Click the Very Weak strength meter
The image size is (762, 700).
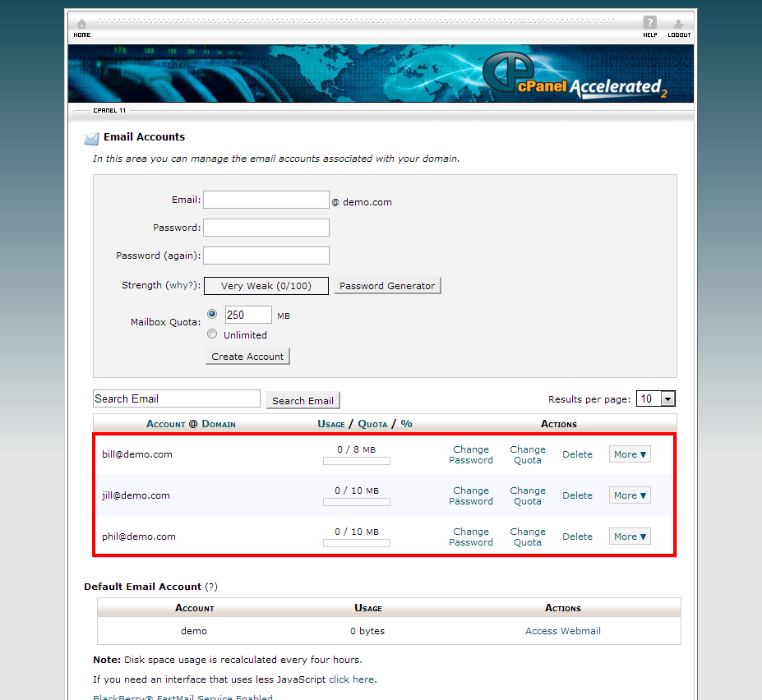[266, 286]
